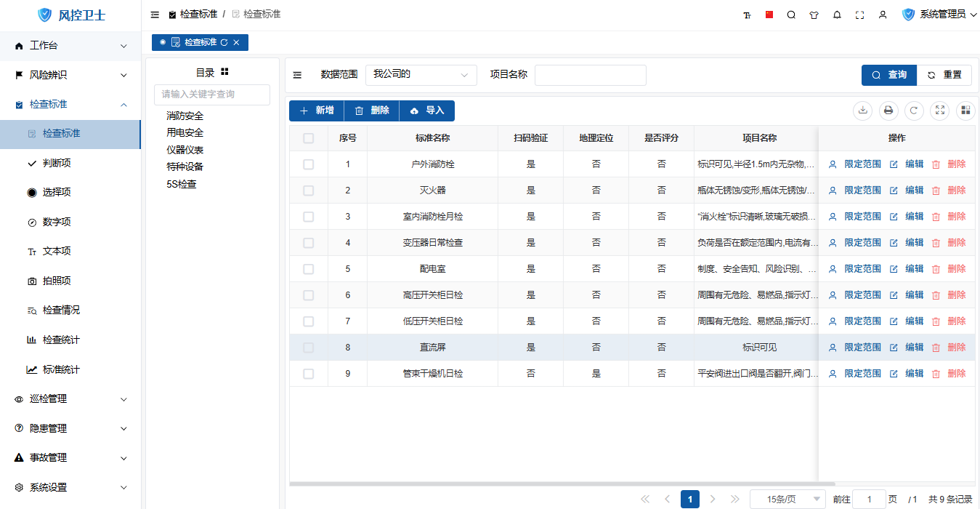Click the theme shirt icon in header
The width and height of the screenshot is (980, 509).
814,15
